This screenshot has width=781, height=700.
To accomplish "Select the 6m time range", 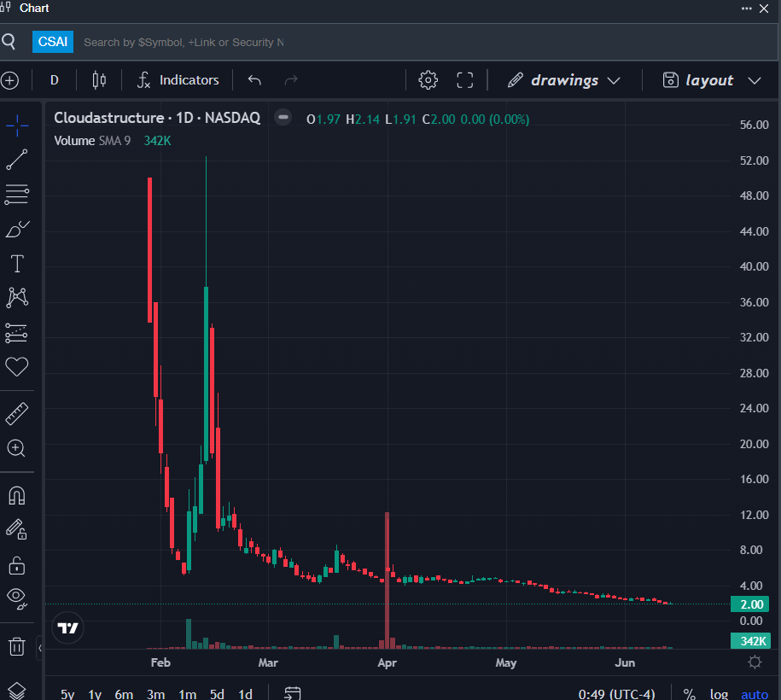I will [124, 693].
